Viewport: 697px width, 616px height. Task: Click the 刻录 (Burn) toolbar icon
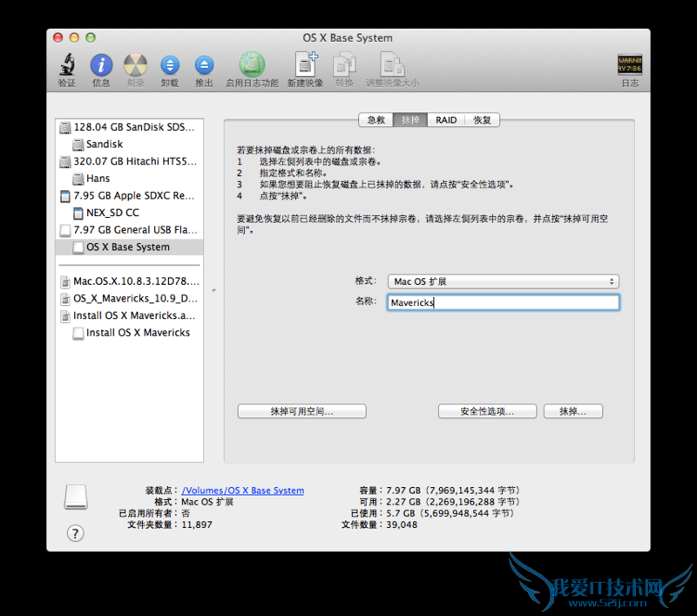pyautogui.click(x=135, y=65)
